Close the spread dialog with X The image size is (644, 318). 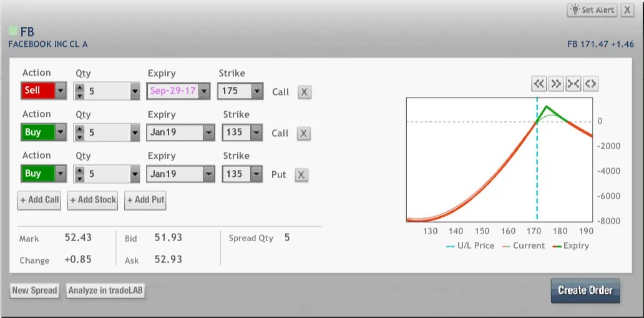pos(627,10)
